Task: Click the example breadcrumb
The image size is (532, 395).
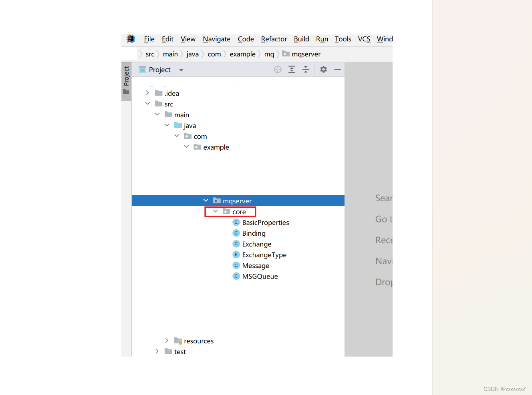Action: coord(242,54)
